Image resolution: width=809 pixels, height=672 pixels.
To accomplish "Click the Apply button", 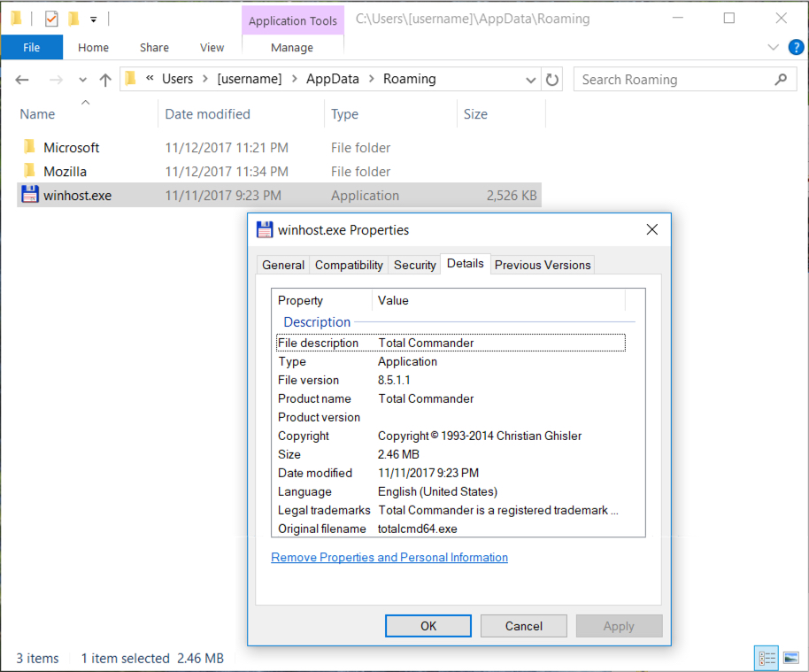I will (619, 626).
